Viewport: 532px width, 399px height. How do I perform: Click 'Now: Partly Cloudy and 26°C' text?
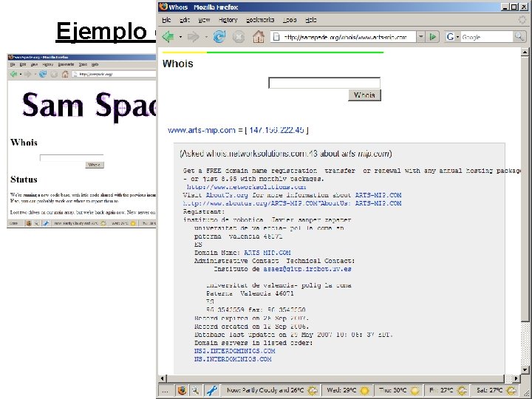tap(265, 391)
